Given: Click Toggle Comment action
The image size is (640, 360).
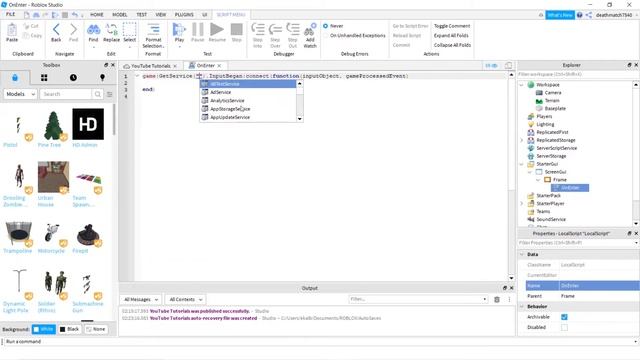Looking at the screenshot, I should (x=451, y=26).
